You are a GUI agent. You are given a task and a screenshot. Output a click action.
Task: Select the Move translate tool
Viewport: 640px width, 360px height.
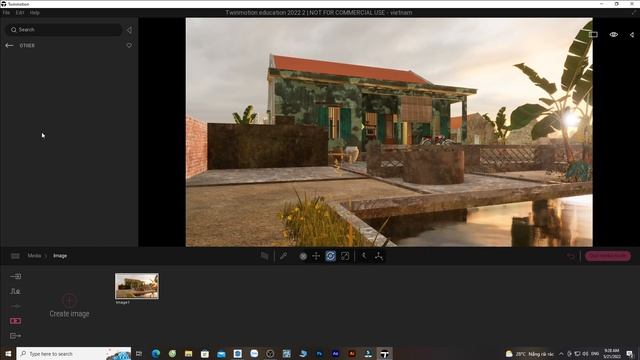316,256
